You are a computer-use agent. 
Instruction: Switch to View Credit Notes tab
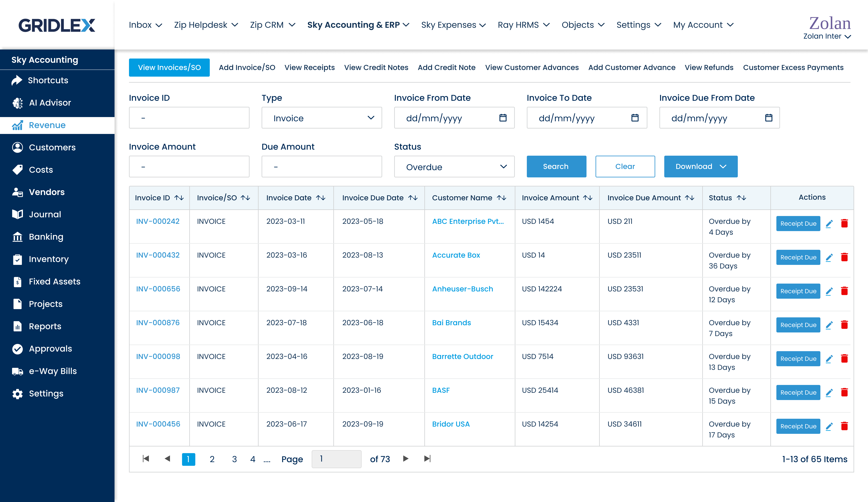pyautogui.click(x=376, y=68)
